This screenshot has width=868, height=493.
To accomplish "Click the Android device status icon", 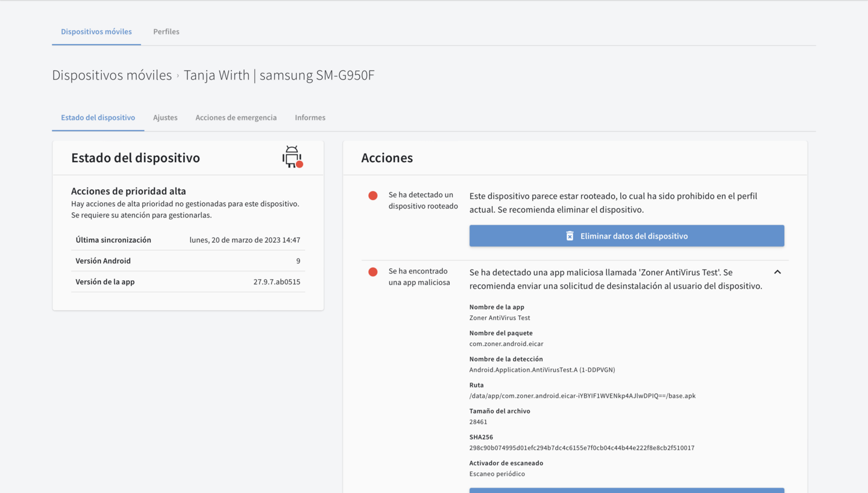I will pos(292,157).
